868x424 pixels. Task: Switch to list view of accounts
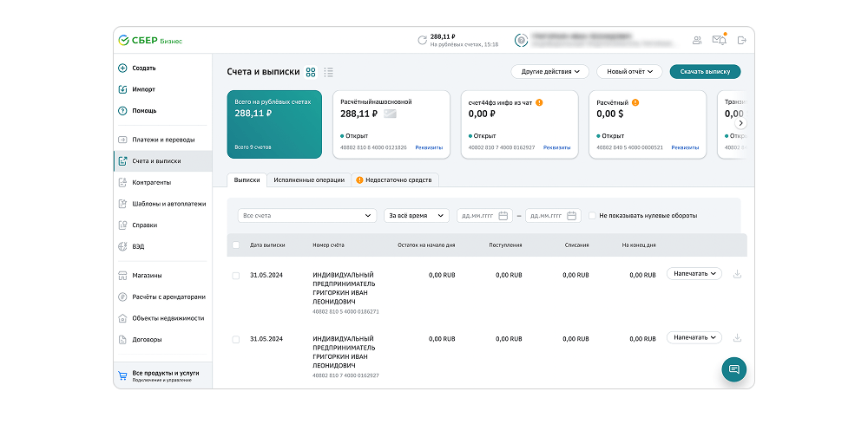(328, 72)
